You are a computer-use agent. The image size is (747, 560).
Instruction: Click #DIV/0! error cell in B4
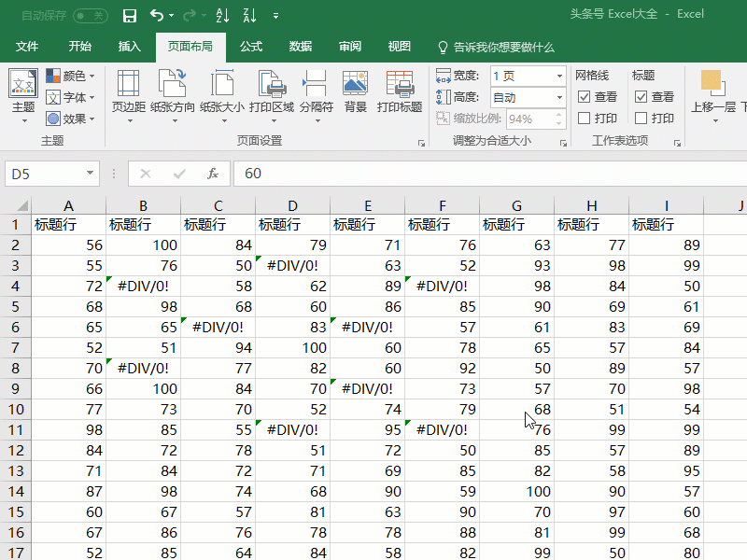pos(144,287)
